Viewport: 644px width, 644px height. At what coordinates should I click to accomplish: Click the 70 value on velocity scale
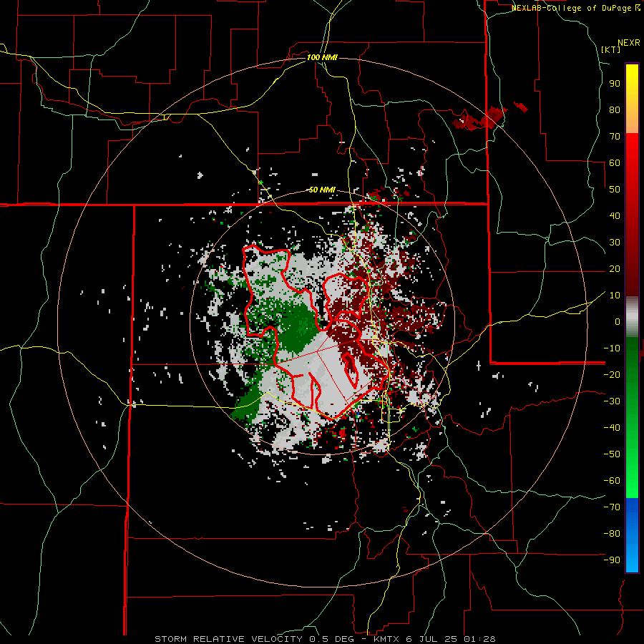(x=615, y=137)
